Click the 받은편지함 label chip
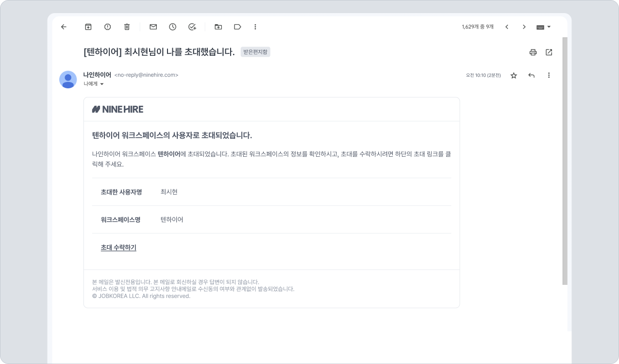This screenshot has width=619, height=364. [x=255, y=52]
